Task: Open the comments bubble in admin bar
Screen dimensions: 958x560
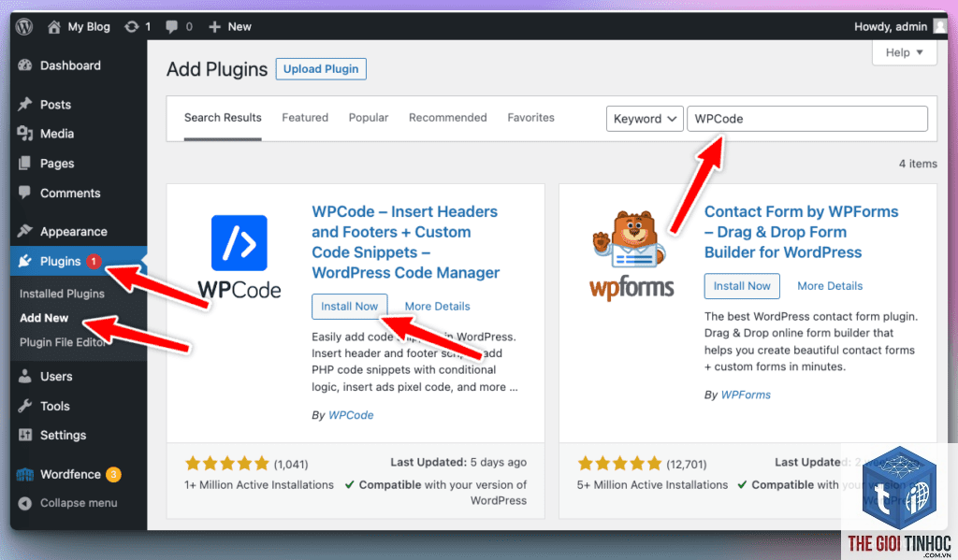Action: [x=172, y=27]
